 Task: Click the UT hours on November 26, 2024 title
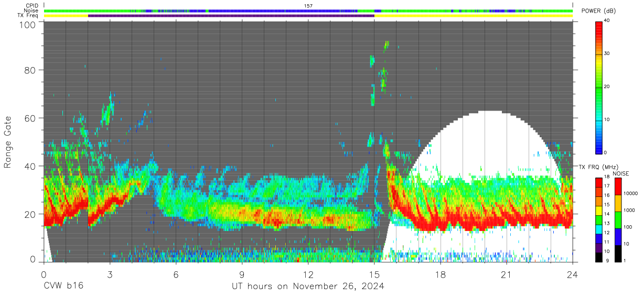point(308,287)
